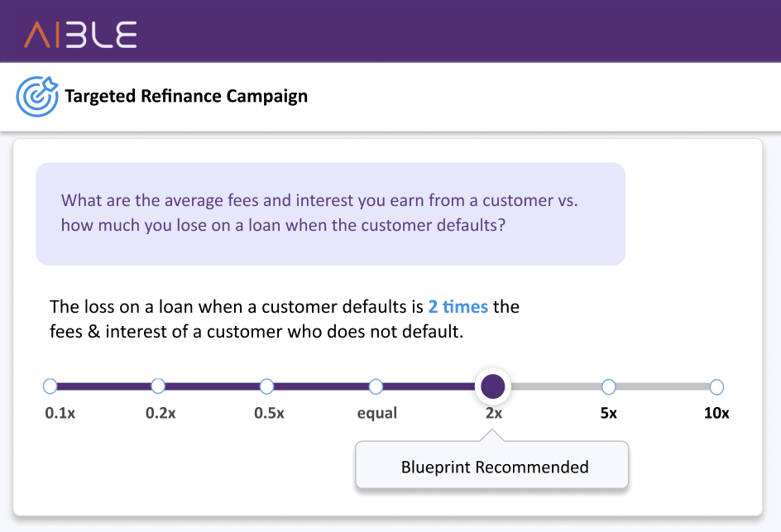Viewport: 781px width, 532px height.
Task: Set slider to 5x stop
Action: [x=608, y=386]
